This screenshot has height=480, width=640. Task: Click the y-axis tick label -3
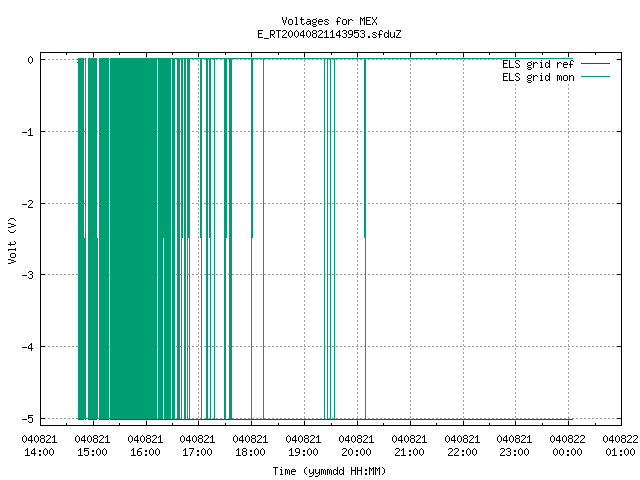click(x=28, y=275)
